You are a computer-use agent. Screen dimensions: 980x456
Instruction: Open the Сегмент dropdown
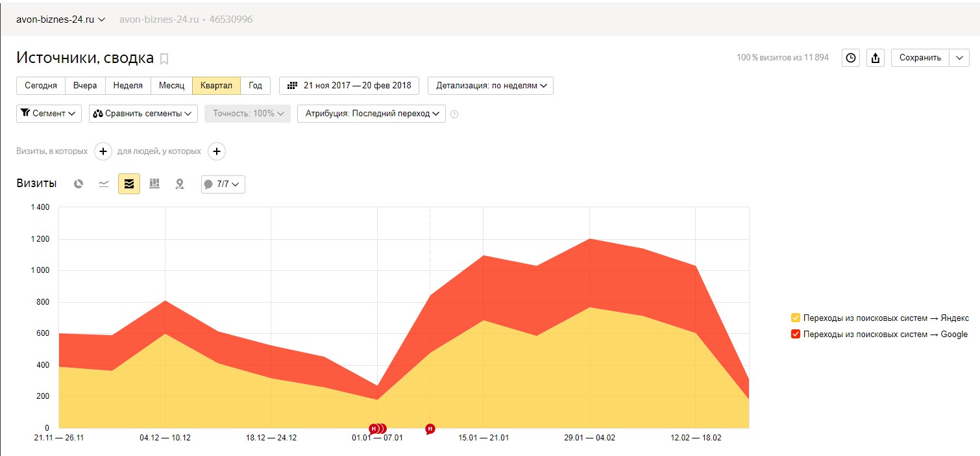[49, 114]
